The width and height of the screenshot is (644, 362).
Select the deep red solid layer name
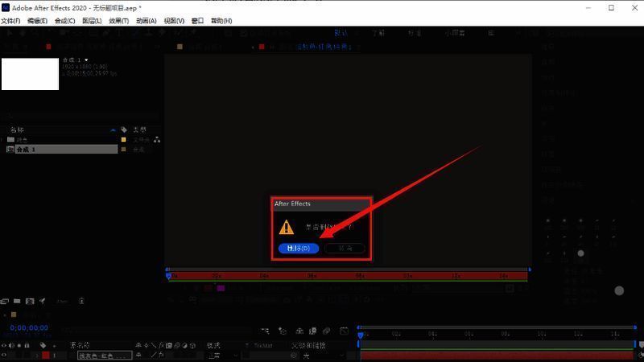104,355
